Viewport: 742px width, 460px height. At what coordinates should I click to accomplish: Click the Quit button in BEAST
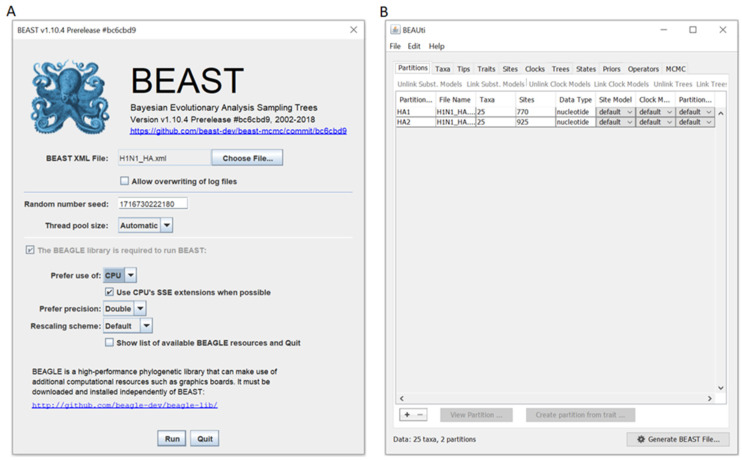(204, 439)
